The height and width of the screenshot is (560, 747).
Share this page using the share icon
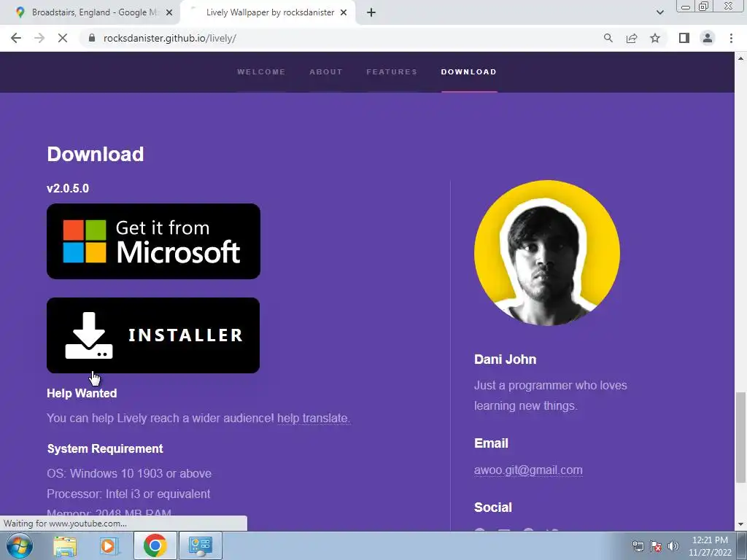coord(632,38)
